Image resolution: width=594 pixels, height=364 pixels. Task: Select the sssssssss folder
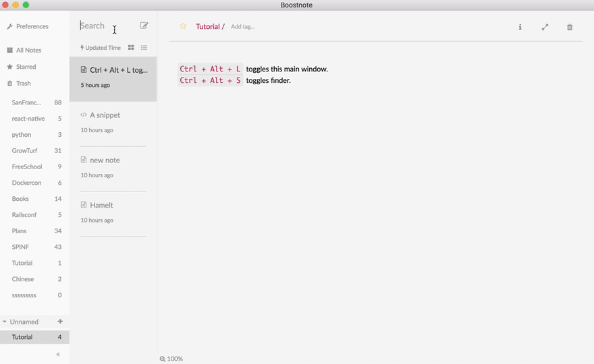pos(34,295)
